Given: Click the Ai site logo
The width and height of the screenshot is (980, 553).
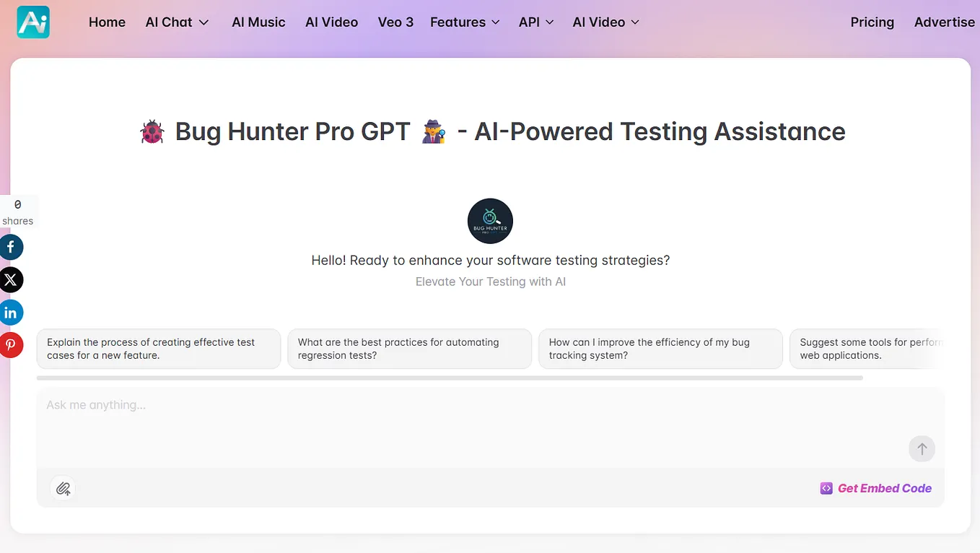Looking at the screenshot, I should (32, 22).
